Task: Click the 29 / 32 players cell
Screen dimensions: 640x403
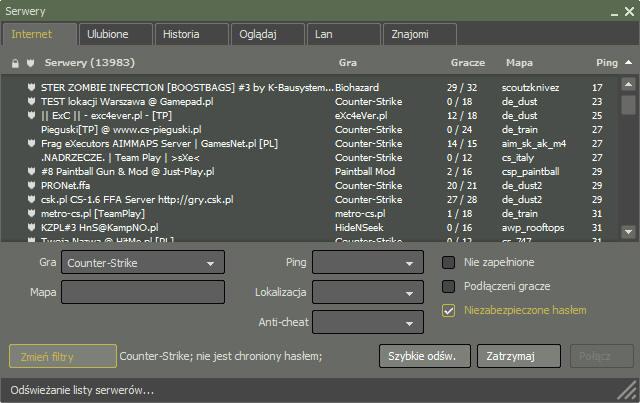Action: 462,87
